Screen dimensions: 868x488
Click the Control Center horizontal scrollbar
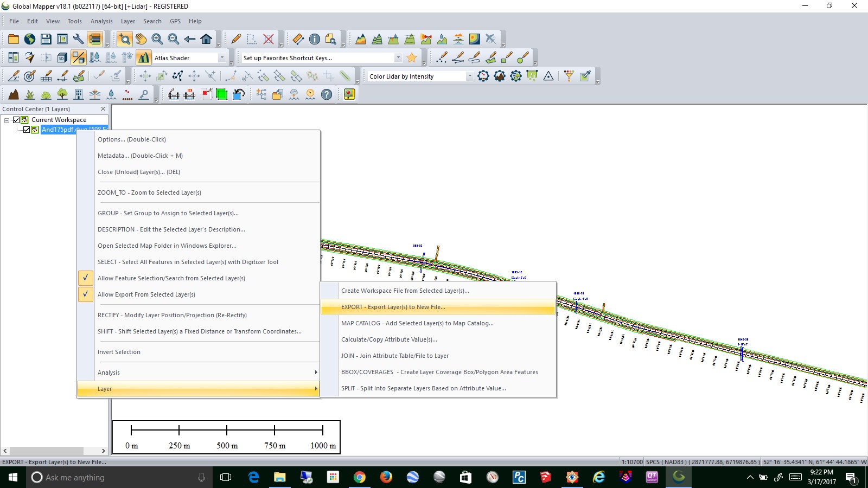(47, 451)
